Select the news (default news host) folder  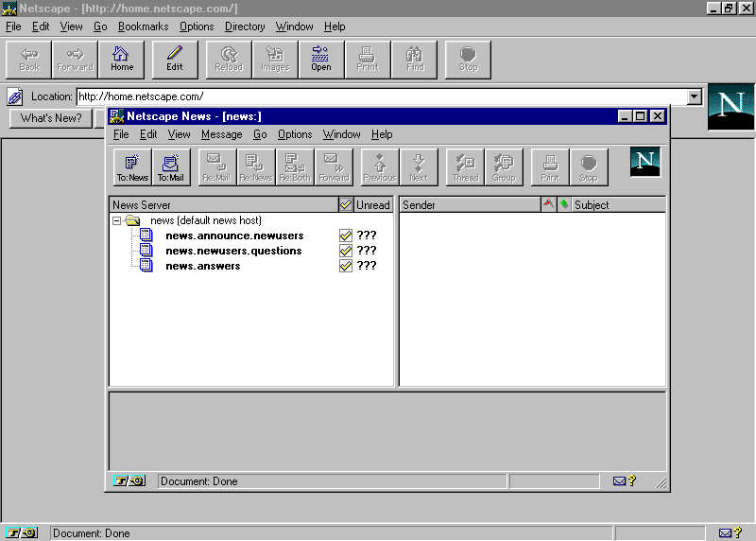click(x=206, y=220)
